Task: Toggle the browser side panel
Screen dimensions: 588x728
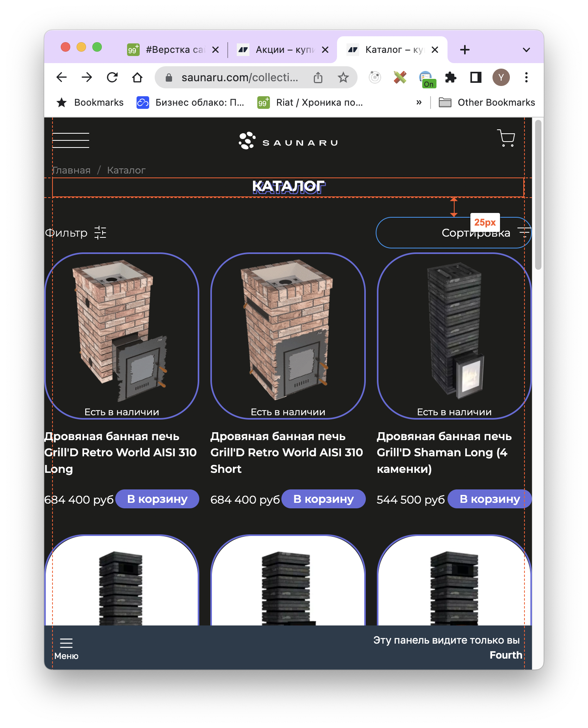Action: click(476, 77)
